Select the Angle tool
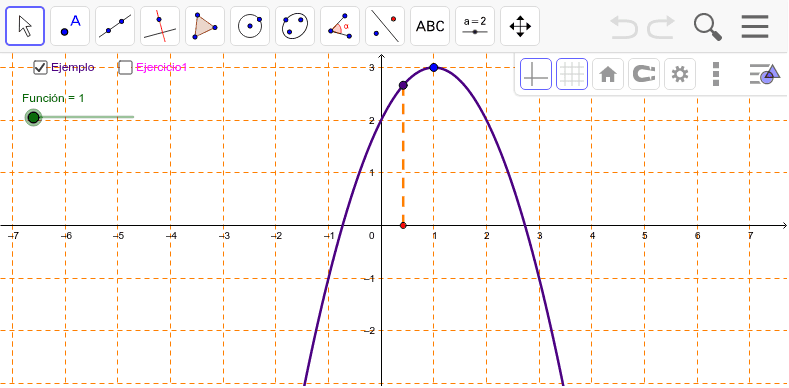 tap(340, 26)
